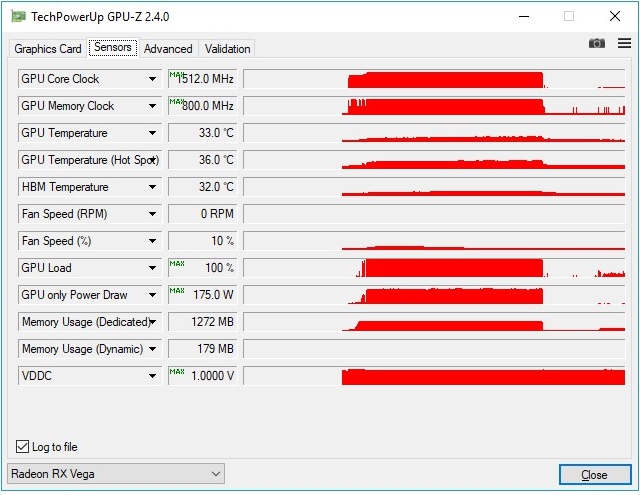The image size is (640, 495).
Task: Open Fan Speed (%) sensor dropdown
Action: pyautogui.click(x=152, y=241)
